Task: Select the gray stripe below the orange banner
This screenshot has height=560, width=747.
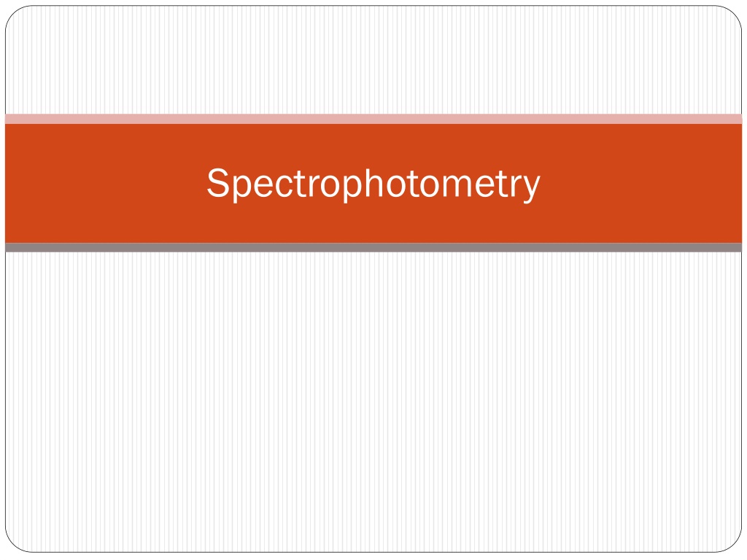Action: click(x=373, y=247)
